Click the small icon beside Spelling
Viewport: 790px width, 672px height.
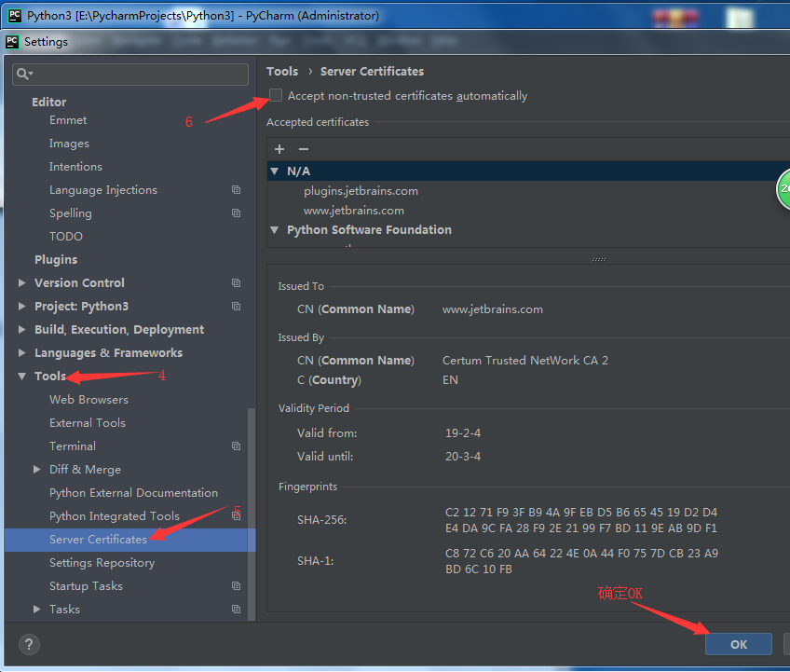click(236, 213)
